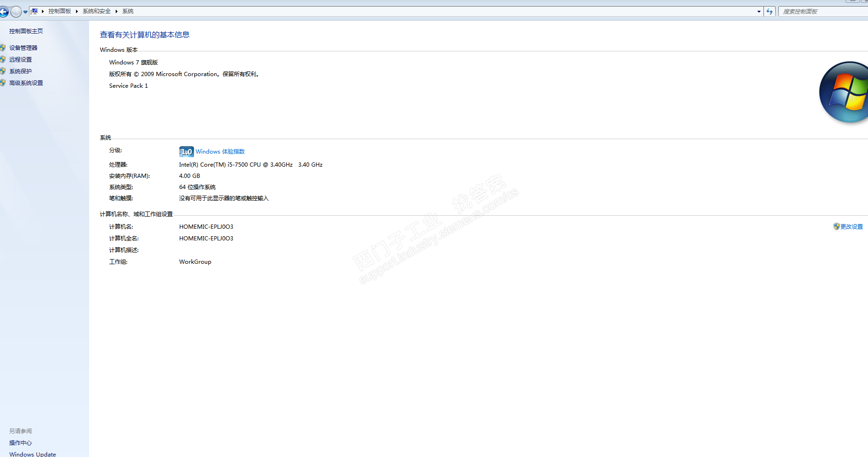Expand the arrow after 控制面板 breadcrumb
The width and height of the screenshot is (868, 457).
tap(77, 11)
